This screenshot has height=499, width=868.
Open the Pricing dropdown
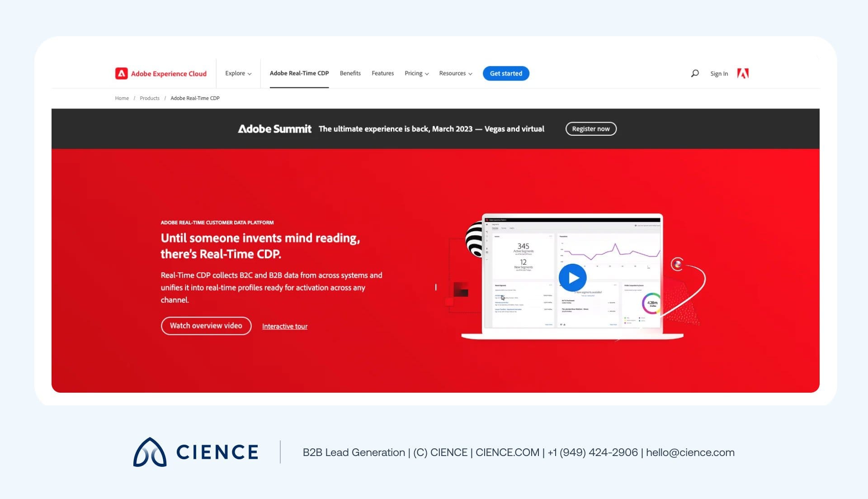tap(416, 73)
